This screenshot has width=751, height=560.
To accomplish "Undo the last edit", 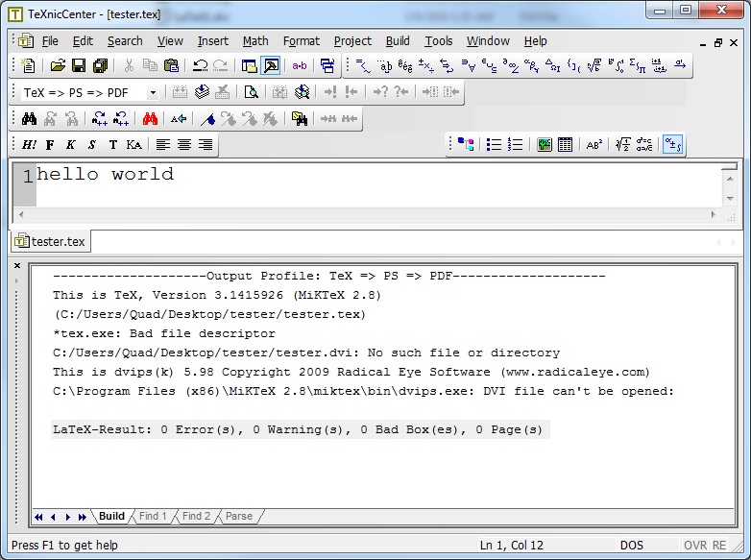I will click(x=200, y=65).
